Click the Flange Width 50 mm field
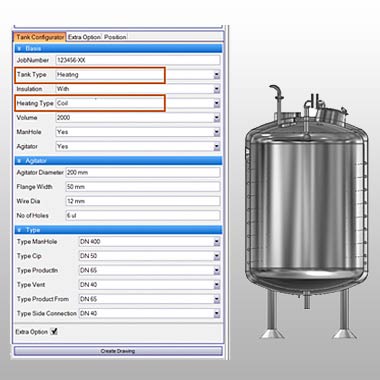 143,187
